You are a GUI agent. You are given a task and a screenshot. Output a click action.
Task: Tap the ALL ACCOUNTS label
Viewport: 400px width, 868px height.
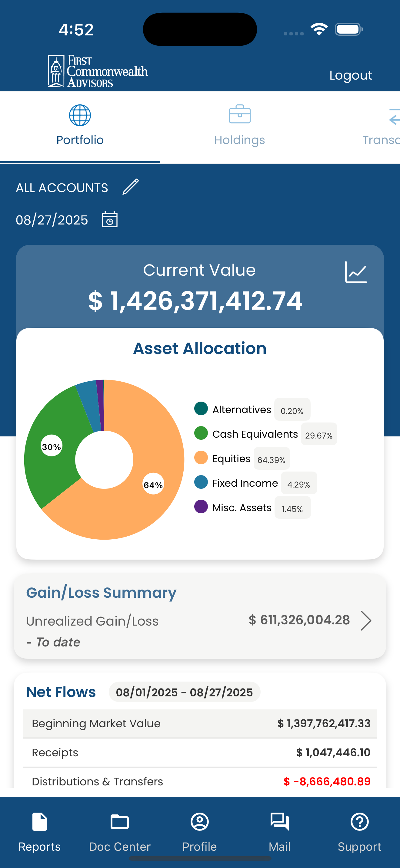point(62,188)
